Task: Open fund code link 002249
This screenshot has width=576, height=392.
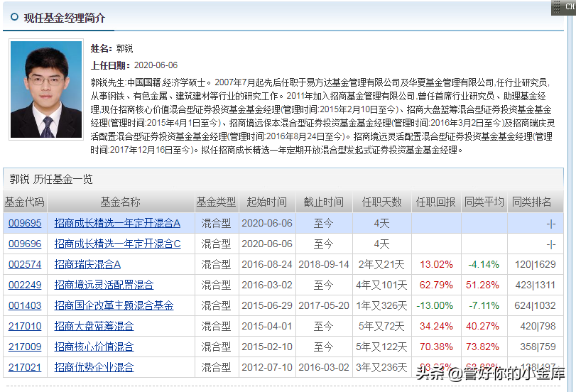Action: point(25,285)
